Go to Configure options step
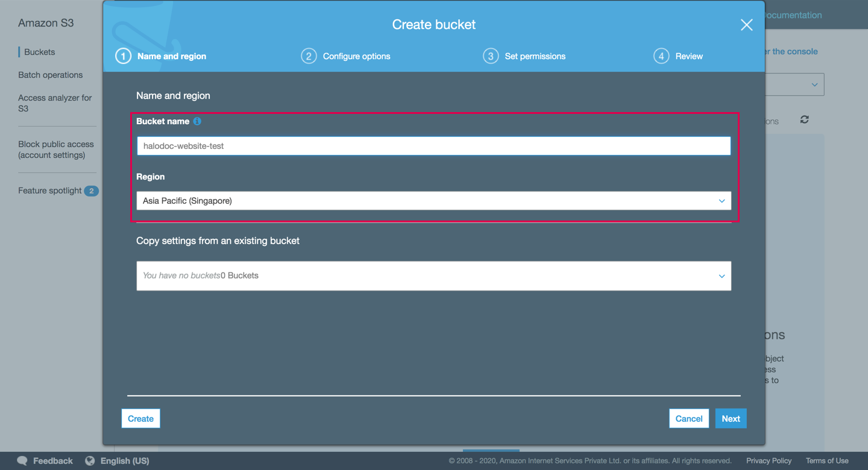 coord(356,56)
